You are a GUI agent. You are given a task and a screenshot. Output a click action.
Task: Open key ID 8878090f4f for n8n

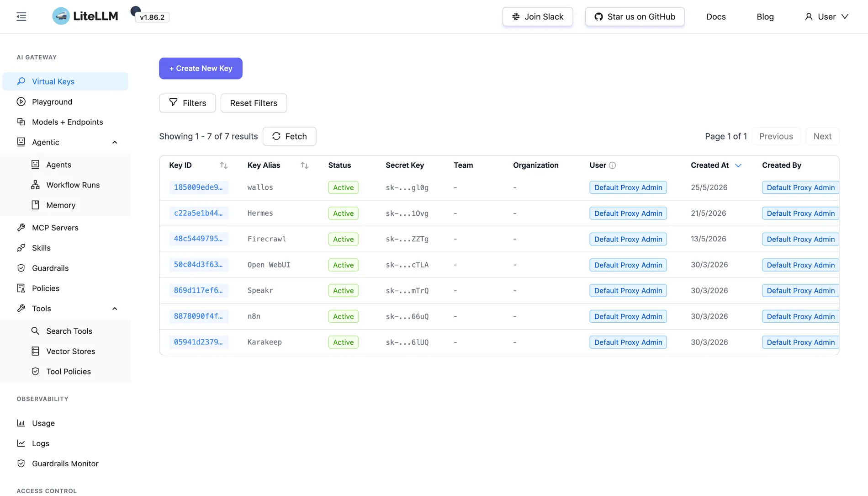pos(198,316)
